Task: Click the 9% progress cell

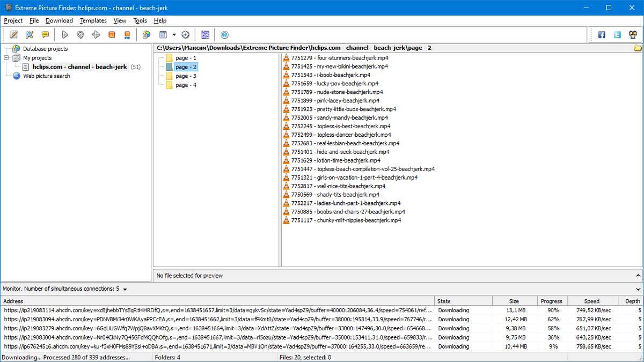Action: (552, 346)
